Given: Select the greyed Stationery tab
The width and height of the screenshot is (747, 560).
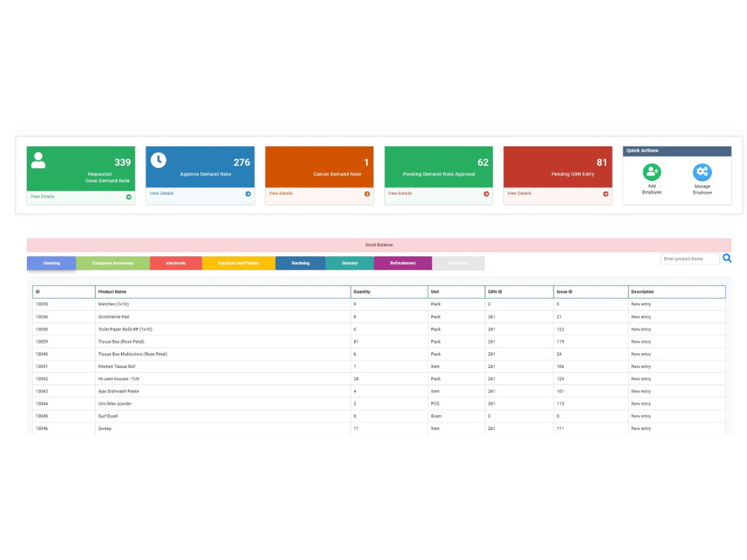Looking at the screenshot, I should 459,263.
